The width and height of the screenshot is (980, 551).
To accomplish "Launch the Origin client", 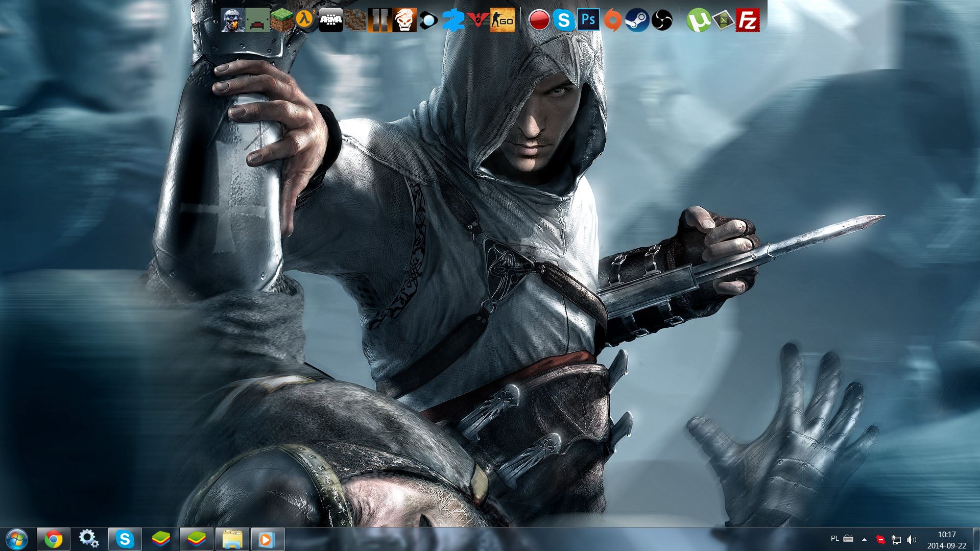I will (613, 20).
